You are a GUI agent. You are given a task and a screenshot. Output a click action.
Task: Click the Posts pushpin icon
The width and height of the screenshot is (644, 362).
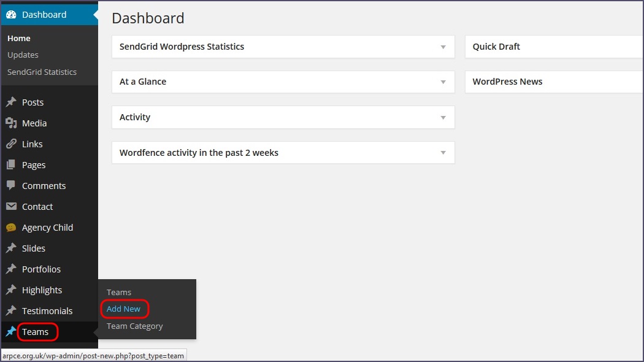pyautogui.click(x=11, y=102)
